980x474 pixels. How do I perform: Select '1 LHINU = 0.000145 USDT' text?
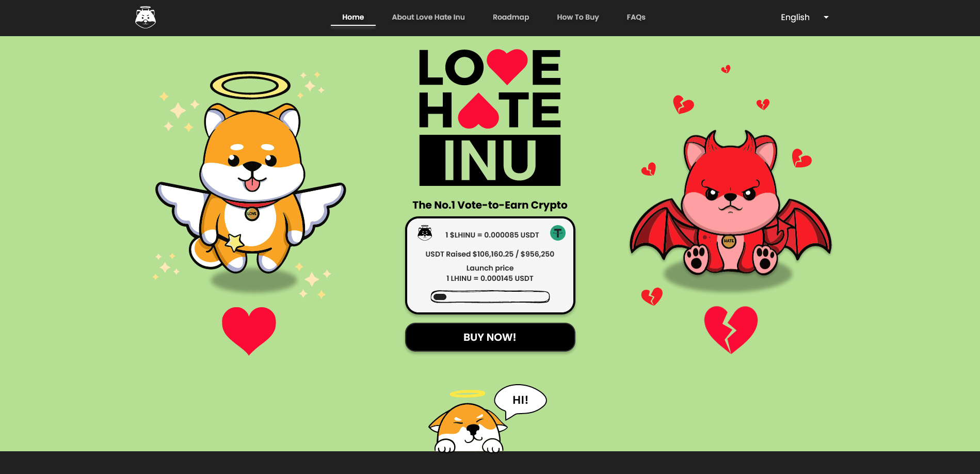coord(490,278)
